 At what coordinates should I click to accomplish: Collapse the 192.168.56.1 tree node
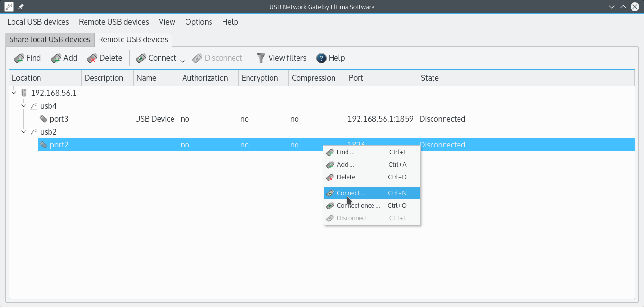[14, 93]
